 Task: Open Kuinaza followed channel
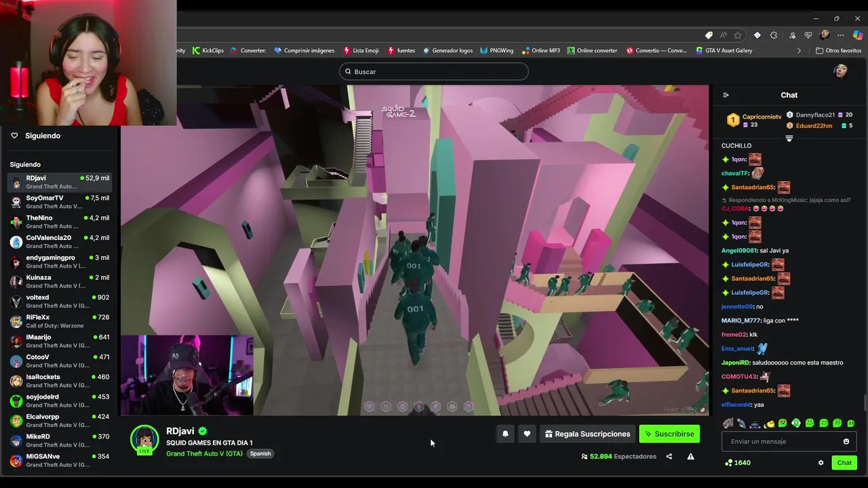click(60, 281)
